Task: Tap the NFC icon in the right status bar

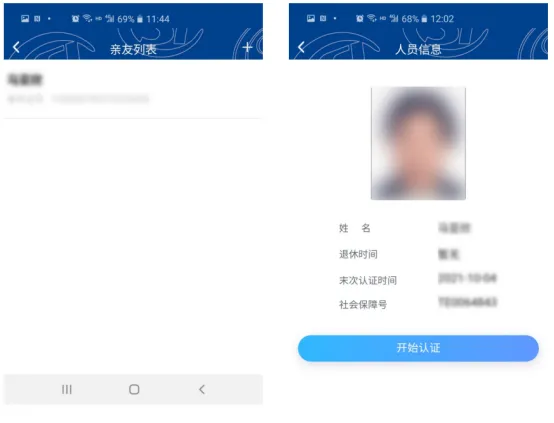Action: 323,18
